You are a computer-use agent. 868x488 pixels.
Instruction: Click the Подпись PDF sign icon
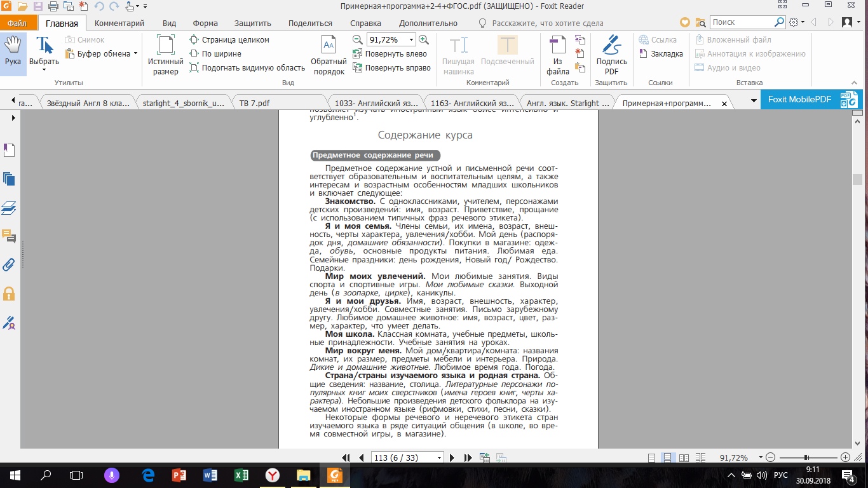coord(611,55)
